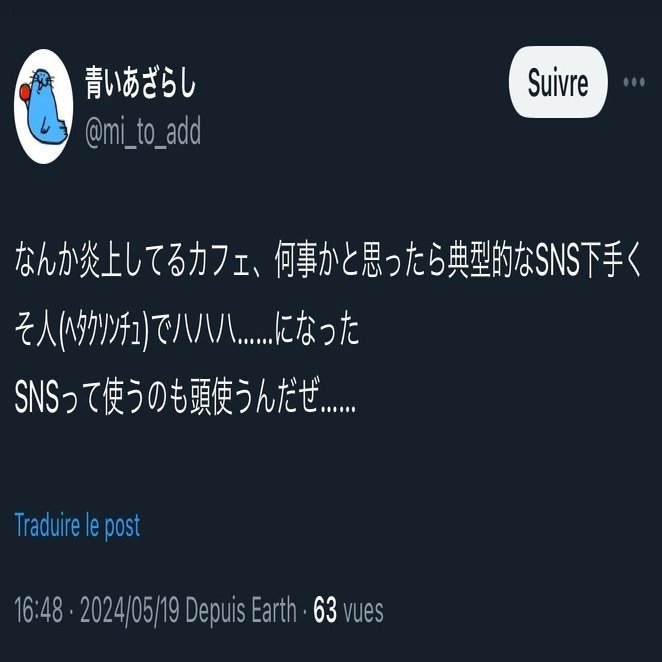Click the post line starting SNSって使うのも

point(185,397)
